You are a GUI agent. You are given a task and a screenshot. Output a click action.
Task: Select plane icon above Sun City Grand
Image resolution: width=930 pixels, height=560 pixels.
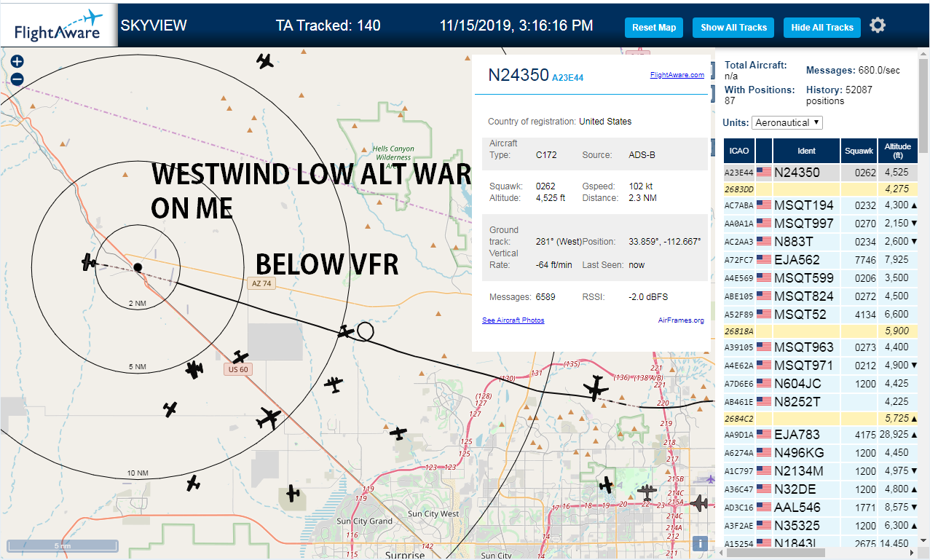point(293,494)
